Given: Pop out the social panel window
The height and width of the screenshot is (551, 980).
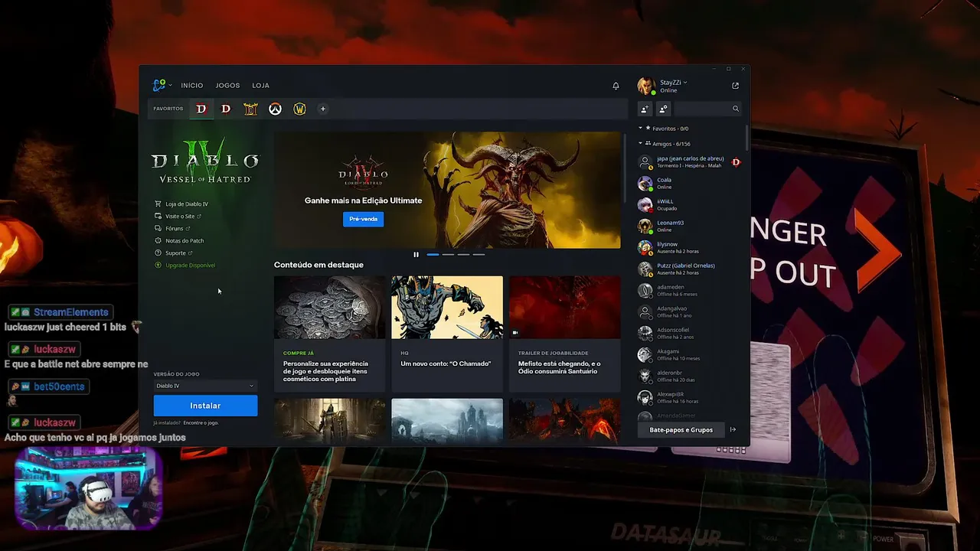Looking at the screenshot, I should click(735, 86).
